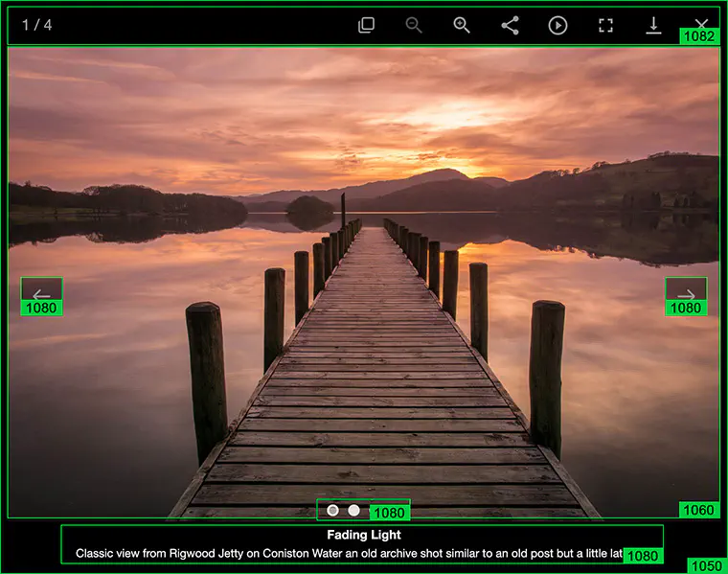Screen dimensions: 728x574
Task: Select the first slide pager dot
Action: click(332, 511)
